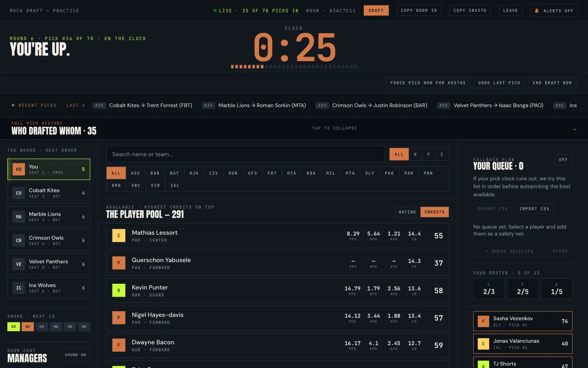Click the F badge next to Nigel Hayes-davis
Screen dimensions: 588x368
click(119, 318)
